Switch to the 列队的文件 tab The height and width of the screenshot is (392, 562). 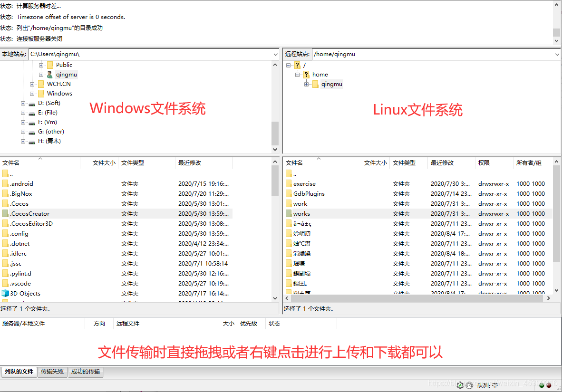click(x=19, y=372)
